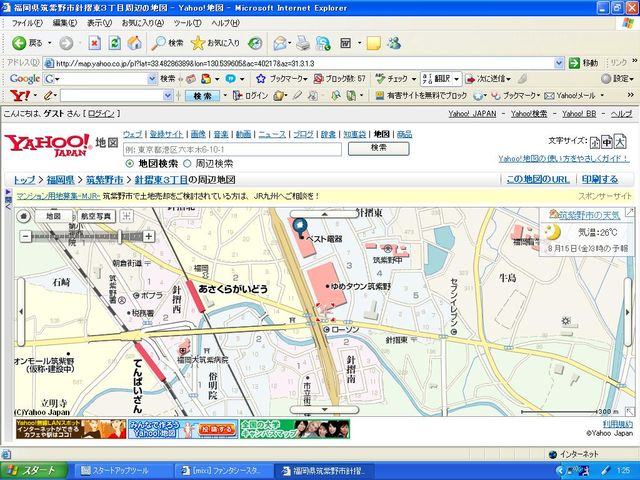The image size is (640, 480).
Task: Switch map to 航空写真 aerial view
Action: click(97, 215)
